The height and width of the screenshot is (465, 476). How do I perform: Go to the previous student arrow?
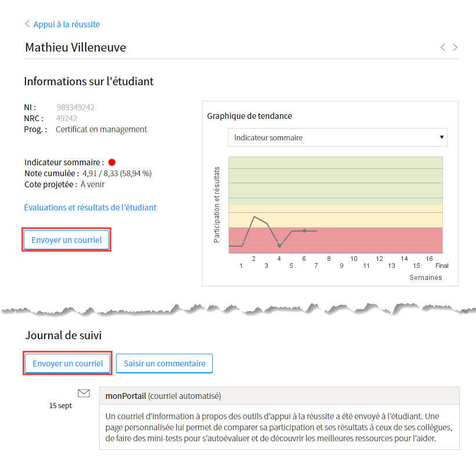443,48
